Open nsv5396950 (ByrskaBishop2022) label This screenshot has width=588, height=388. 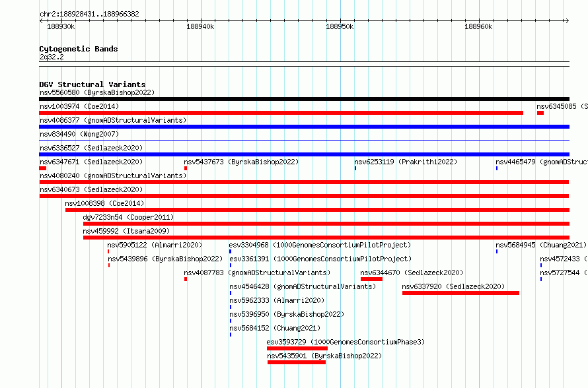[x=287, y=314]
